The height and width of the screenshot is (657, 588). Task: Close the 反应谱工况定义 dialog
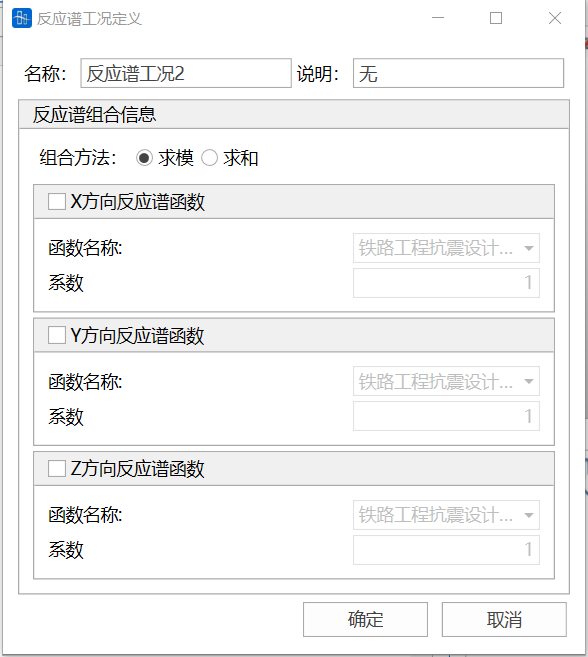pos(555,18)
